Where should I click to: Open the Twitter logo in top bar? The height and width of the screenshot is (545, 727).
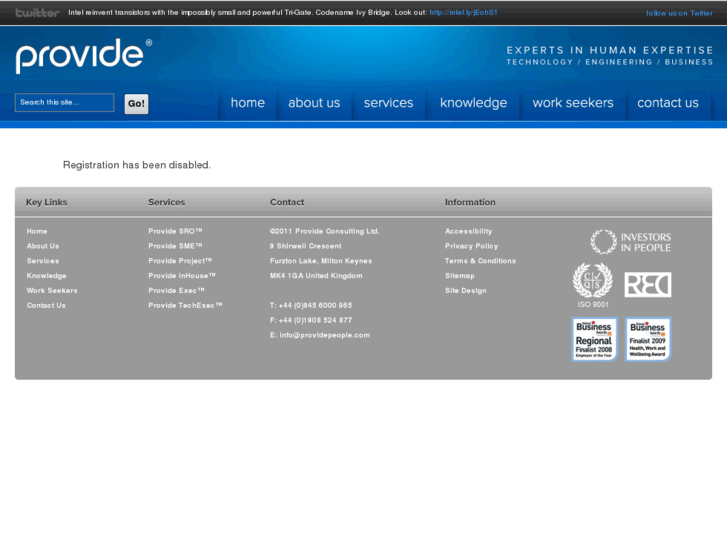(37, 13)
